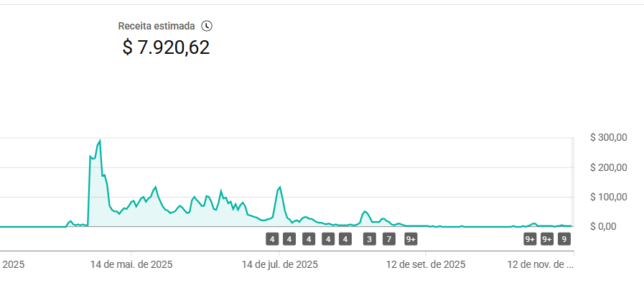Image resolution: width=644 pixels, height=288 pixels.
Task: Click the truncated 12 de nov. date label
Action: point(541,264)
